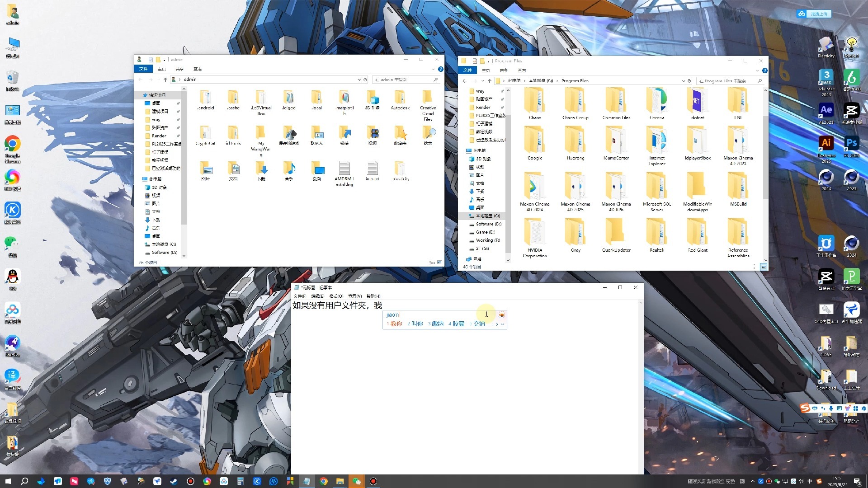Image resolution: width=868 pixels, height=488 pixels.
Task: Open the Maxon Cinema 4D 2024 folder
Action: click(535, 192)
